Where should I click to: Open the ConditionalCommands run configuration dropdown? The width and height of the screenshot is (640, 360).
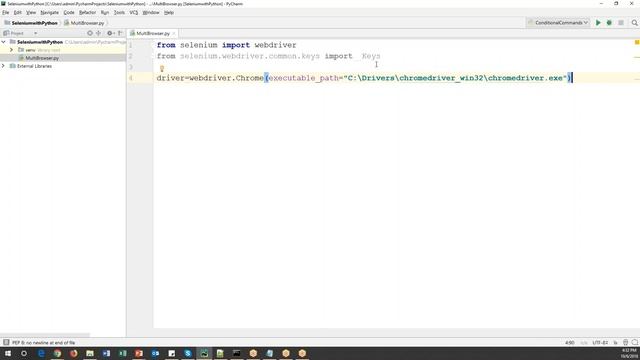pos(558,23)
